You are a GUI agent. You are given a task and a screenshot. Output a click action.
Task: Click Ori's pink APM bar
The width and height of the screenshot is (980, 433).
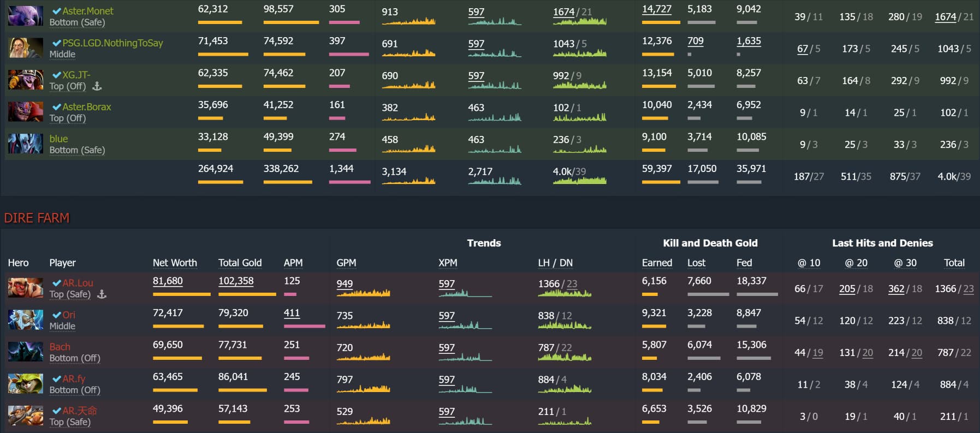point(304,326)
